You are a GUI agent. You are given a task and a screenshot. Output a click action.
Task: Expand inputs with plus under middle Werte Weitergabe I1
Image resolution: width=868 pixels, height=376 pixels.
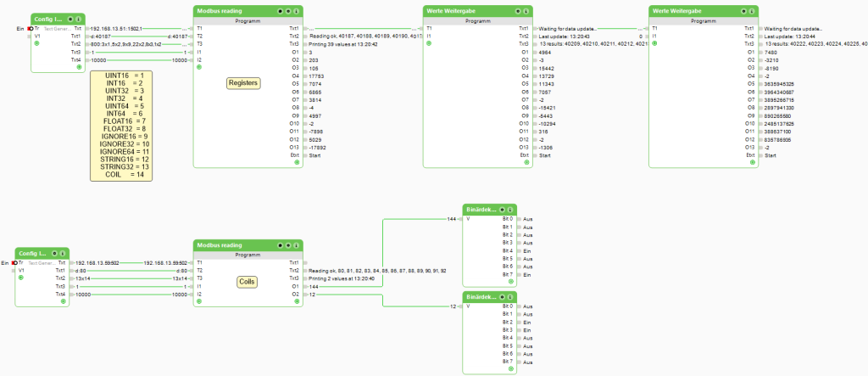click(428, 43)
